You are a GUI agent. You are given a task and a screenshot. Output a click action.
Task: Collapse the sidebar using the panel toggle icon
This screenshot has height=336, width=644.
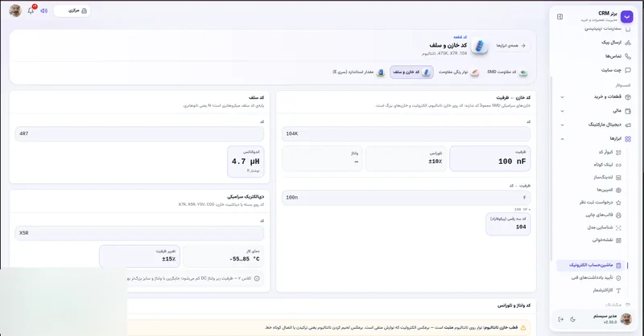click(x=559, y=17)
